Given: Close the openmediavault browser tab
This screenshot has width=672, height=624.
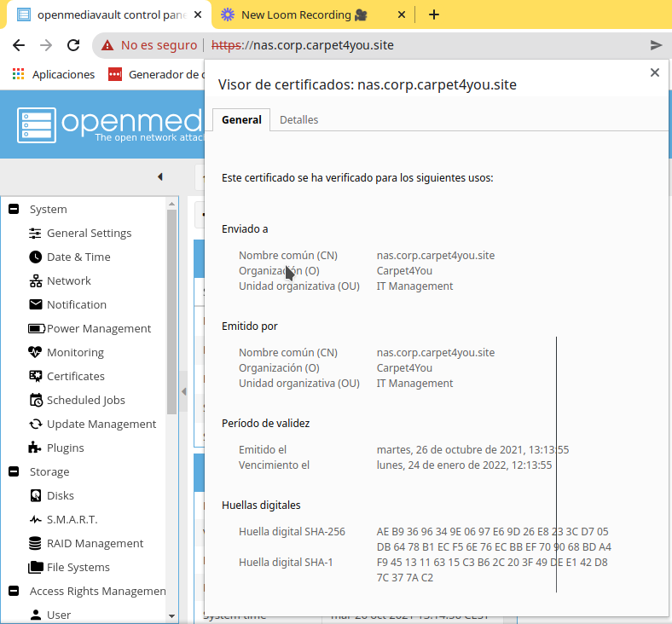Looking at the screenshot, I should [x=198, y=15].
